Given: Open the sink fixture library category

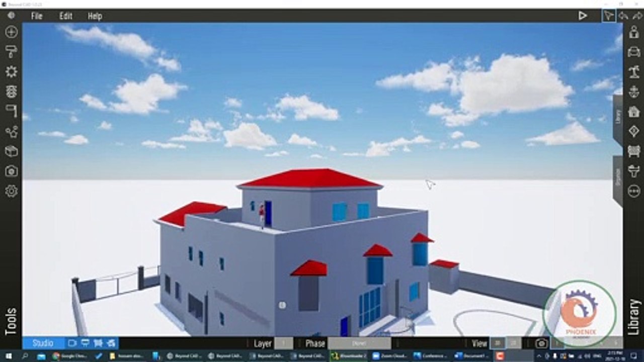Looking at the screenshot, I should click(x=634, y=171).
